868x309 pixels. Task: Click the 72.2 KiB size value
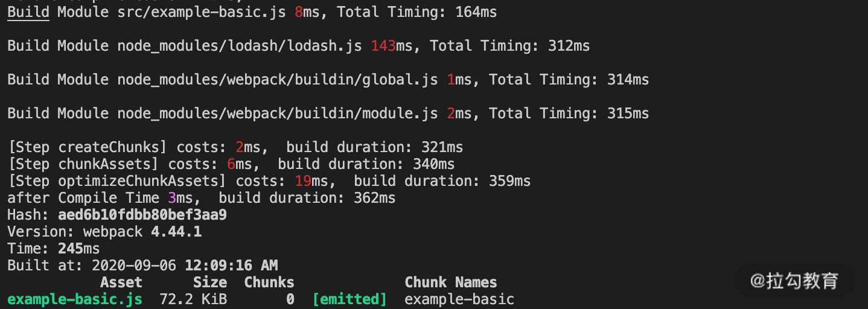(193, 299)
